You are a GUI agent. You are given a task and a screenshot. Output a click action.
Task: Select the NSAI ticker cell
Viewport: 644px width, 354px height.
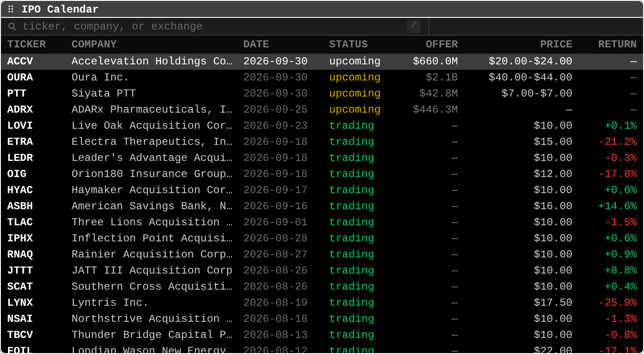tap(20, 319)
